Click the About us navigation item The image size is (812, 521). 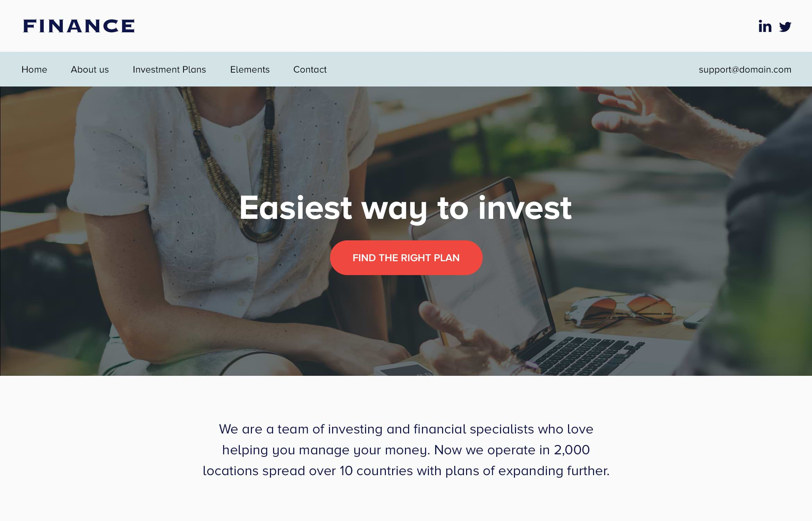coord(90,69)
